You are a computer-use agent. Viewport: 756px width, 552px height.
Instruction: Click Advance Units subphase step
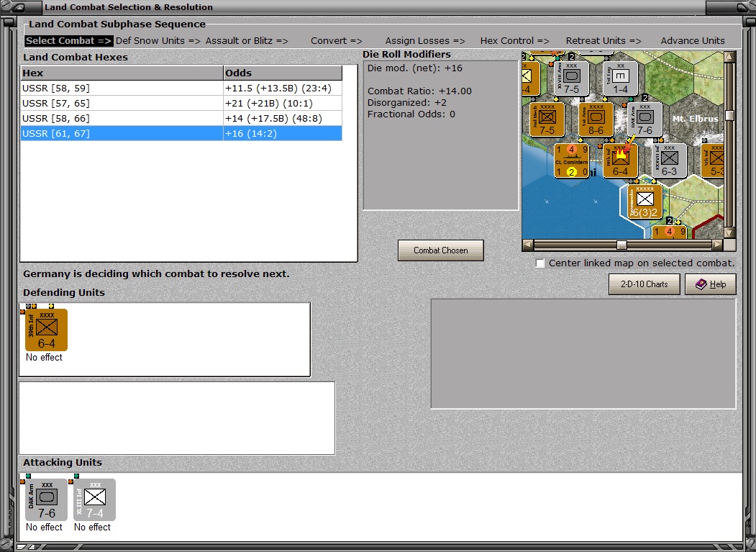693,41
